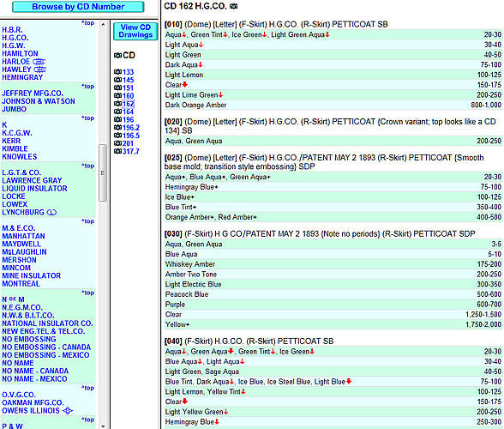Select CD 162 link
Viewport: 504px width, 429px height.
tap(128, 104)
